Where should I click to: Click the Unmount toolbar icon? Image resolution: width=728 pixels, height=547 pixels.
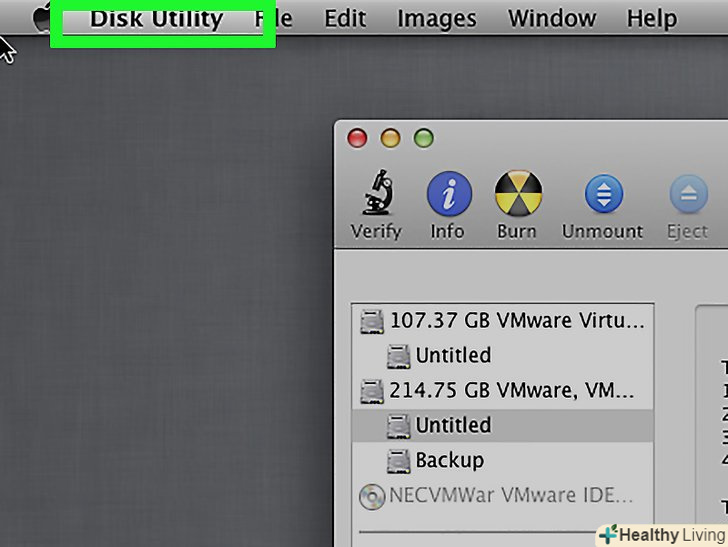point(604,194)
